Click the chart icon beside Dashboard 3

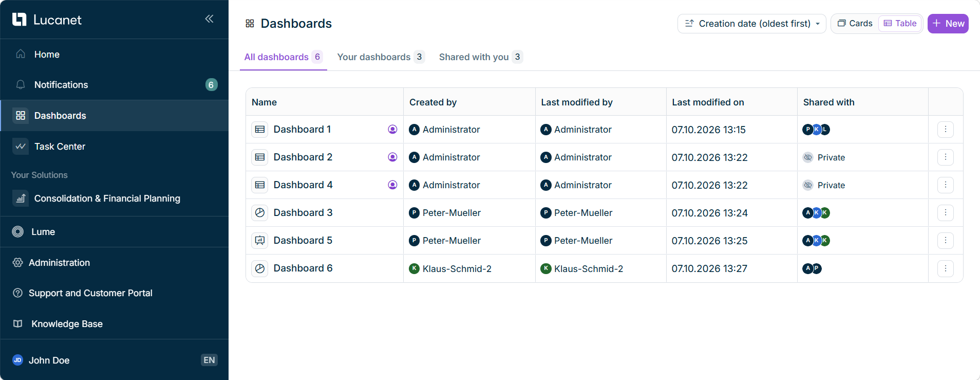tap(260, 213)
